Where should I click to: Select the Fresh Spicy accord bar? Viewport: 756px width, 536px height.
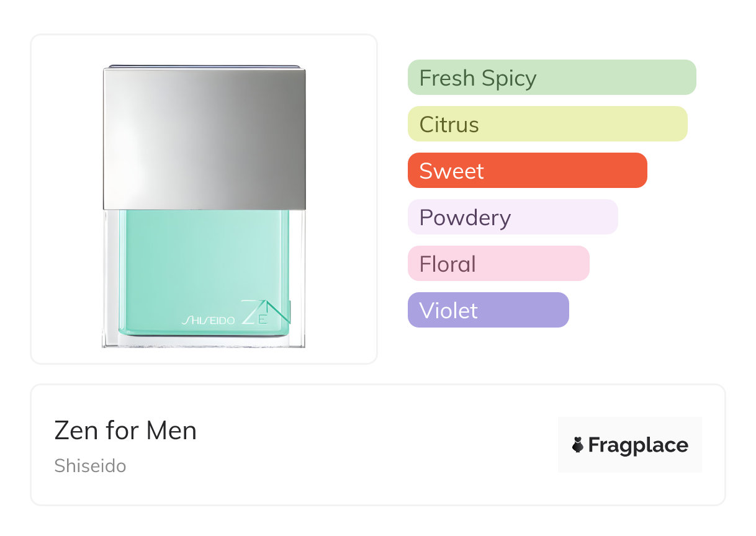point(551,78)
